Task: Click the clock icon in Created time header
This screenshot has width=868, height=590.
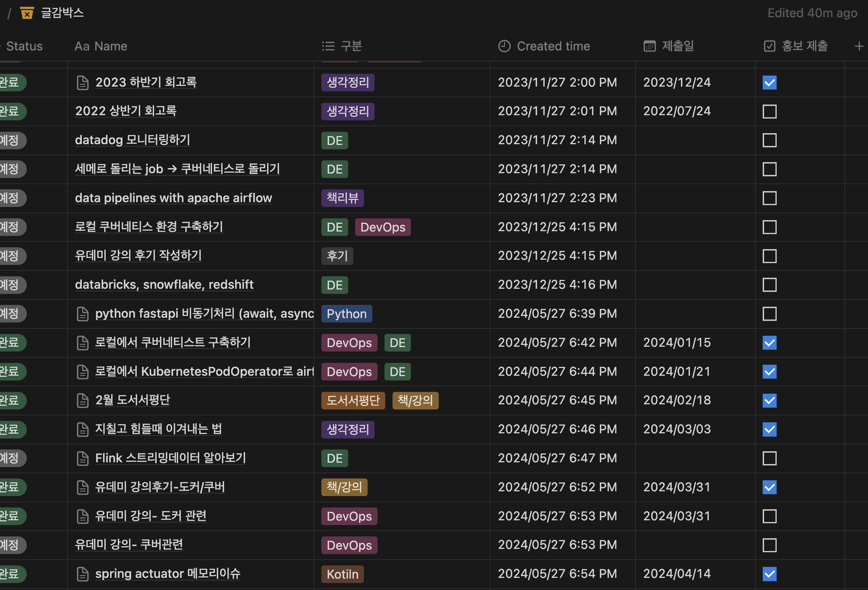Action: (504, 46)
